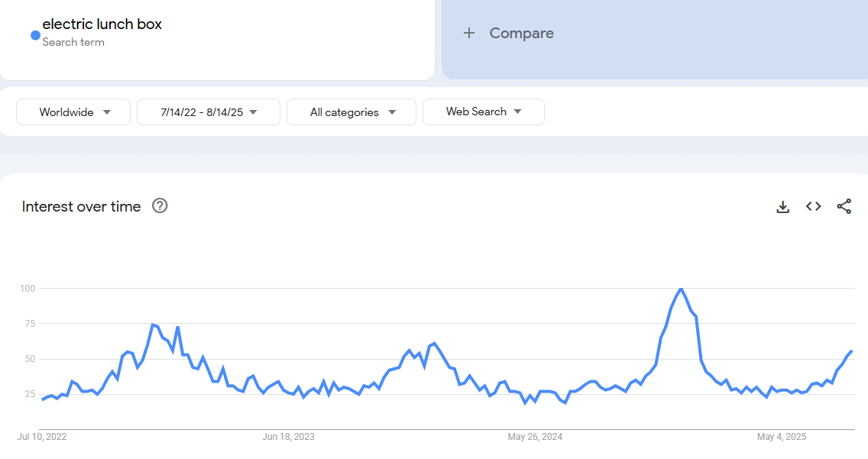Click the May 4, 2025 axis label
Screen dimensions: 868x459
[x=781, y=437]
